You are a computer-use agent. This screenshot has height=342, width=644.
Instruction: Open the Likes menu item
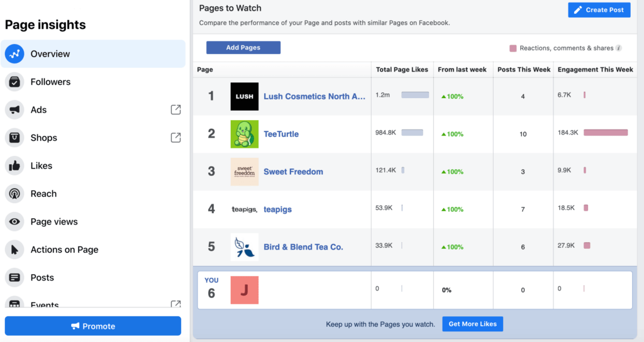click(93, 165)
